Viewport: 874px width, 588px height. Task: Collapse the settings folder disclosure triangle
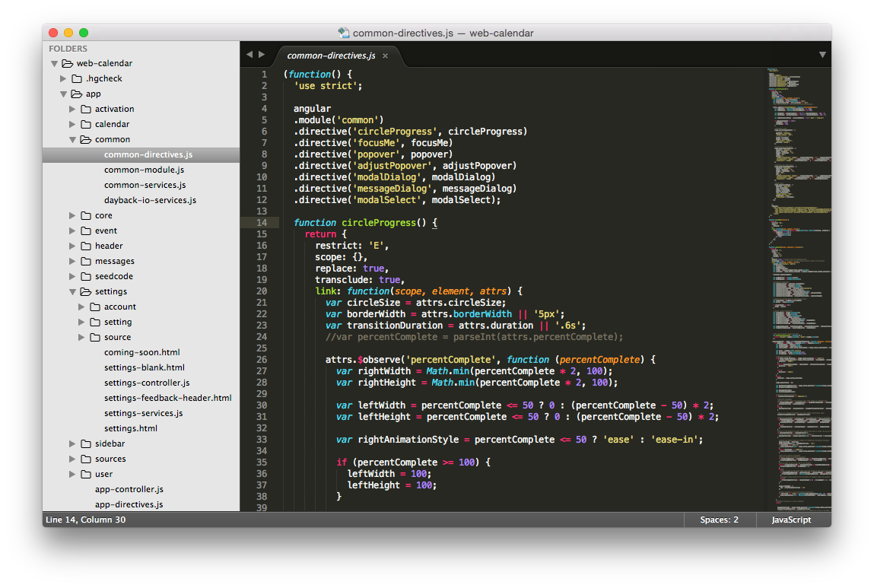(72, 291)
